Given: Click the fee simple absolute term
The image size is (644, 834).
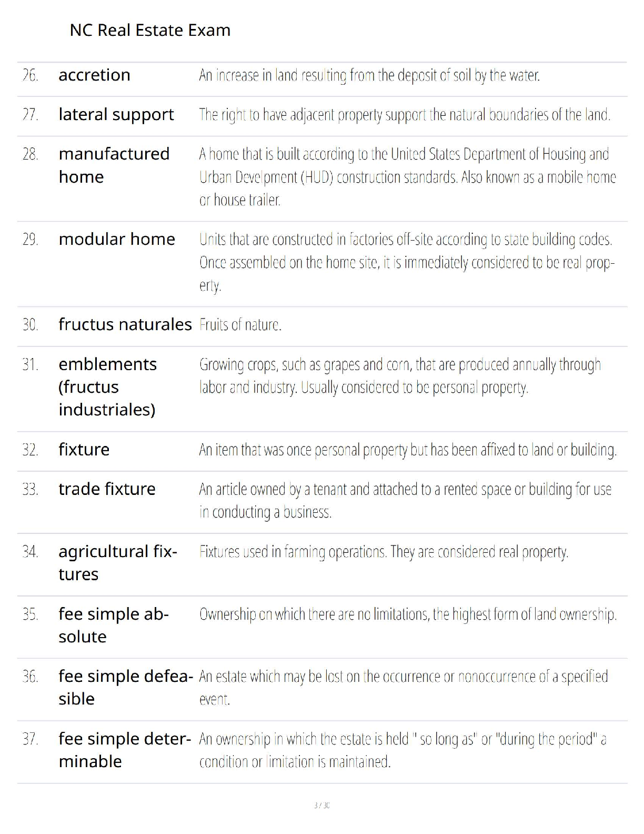Looking at the screenshot, I should (x=114, y=625).
